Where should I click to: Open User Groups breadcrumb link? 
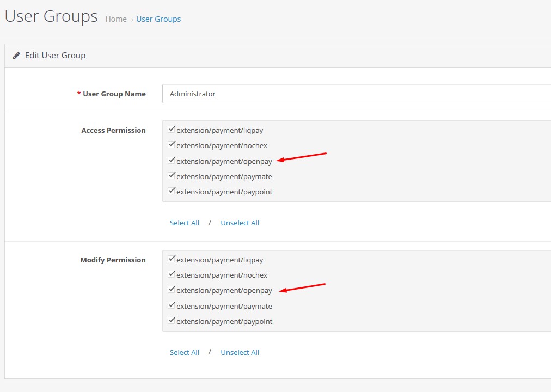[158, 19]
